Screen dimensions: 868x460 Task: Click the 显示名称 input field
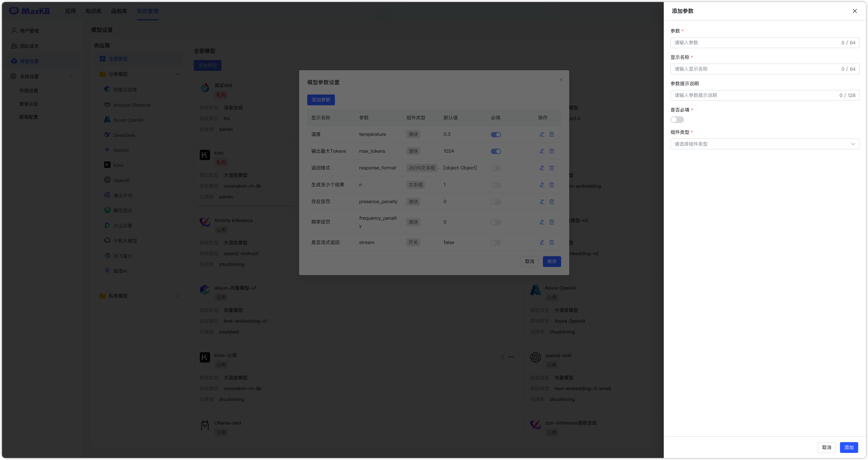pos(755,69)
